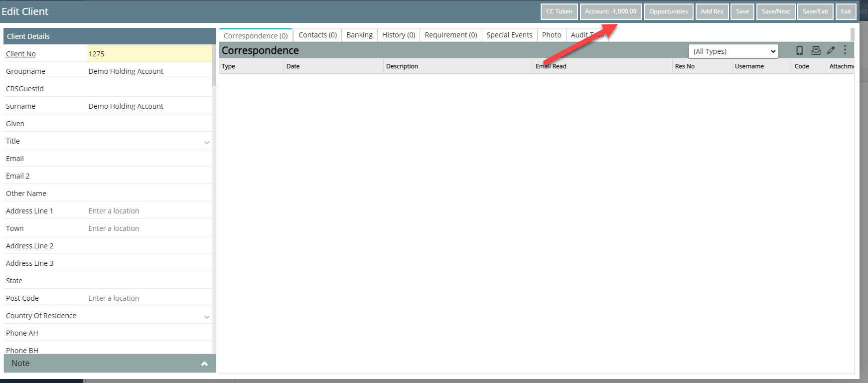Click the pencil edit icon in Correspondence

pos(831,50)
